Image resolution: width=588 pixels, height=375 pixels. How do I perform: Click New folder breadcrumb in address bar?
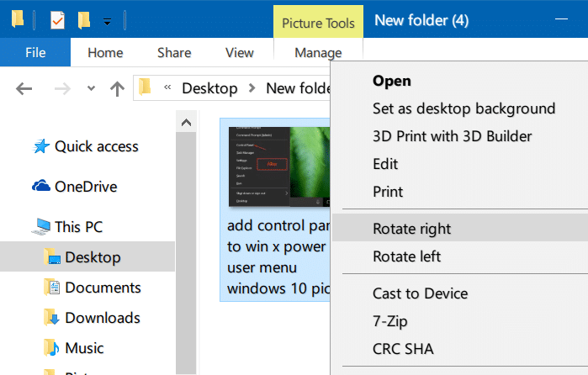coord(298,88)
